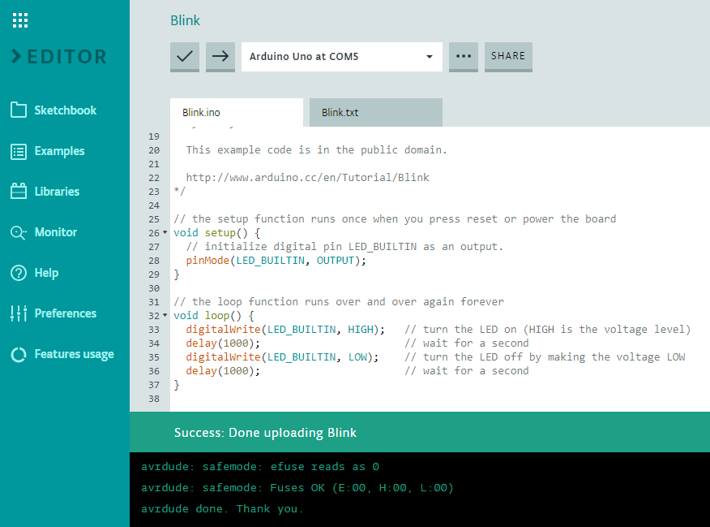Click the Libraries calendar icon
The height and width of the screenshot is (527, 710).
[18, 191]
